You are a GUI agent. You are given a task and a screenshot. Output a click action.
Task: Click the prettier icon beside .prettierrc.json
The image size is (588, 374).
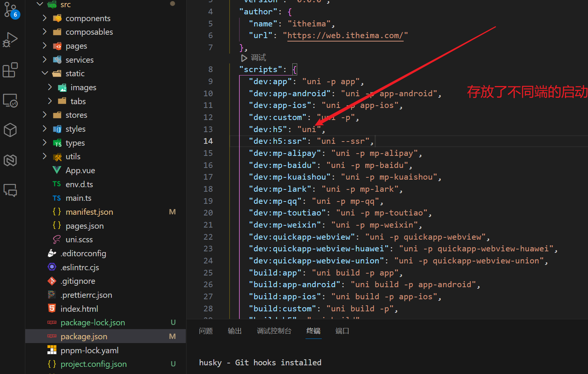[52, 294]
